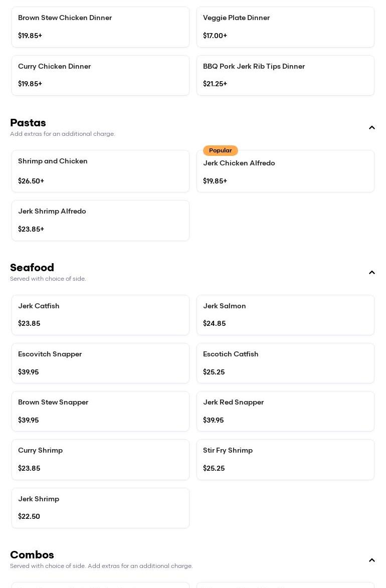Select the Brown Stew Chicken Dinner item
The height and width of the screenshot is (588, 386).
coord(100,27)
